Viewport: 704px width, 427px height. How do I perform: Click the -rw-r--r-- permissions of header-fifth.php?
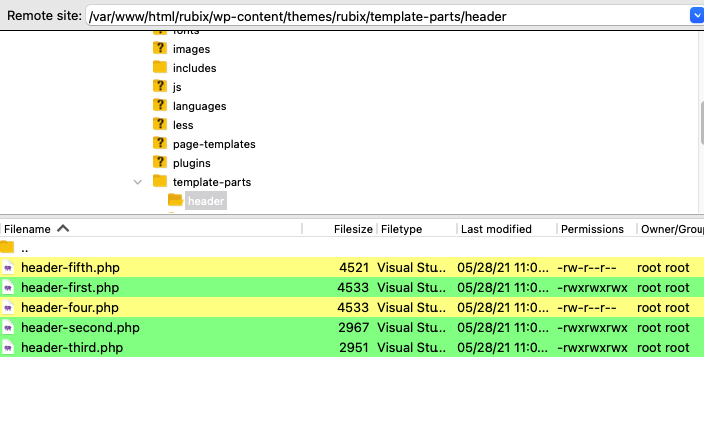click(x=587, y=268)
